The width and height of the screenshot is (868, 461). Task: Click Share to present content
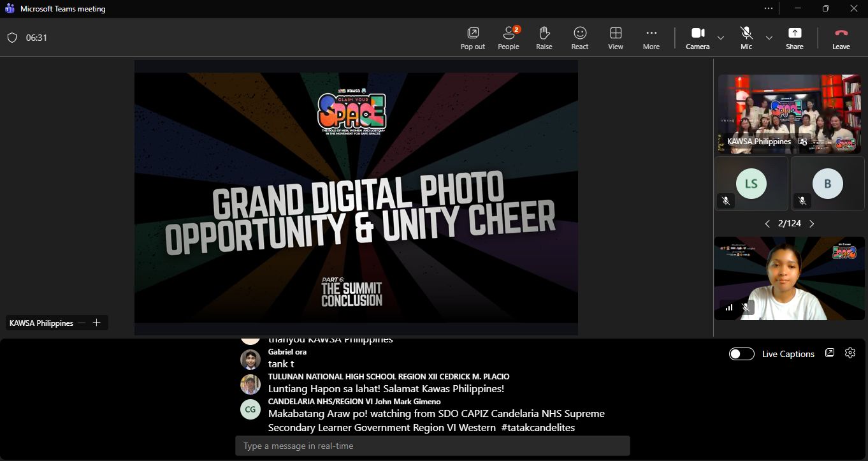pos(795,38)
